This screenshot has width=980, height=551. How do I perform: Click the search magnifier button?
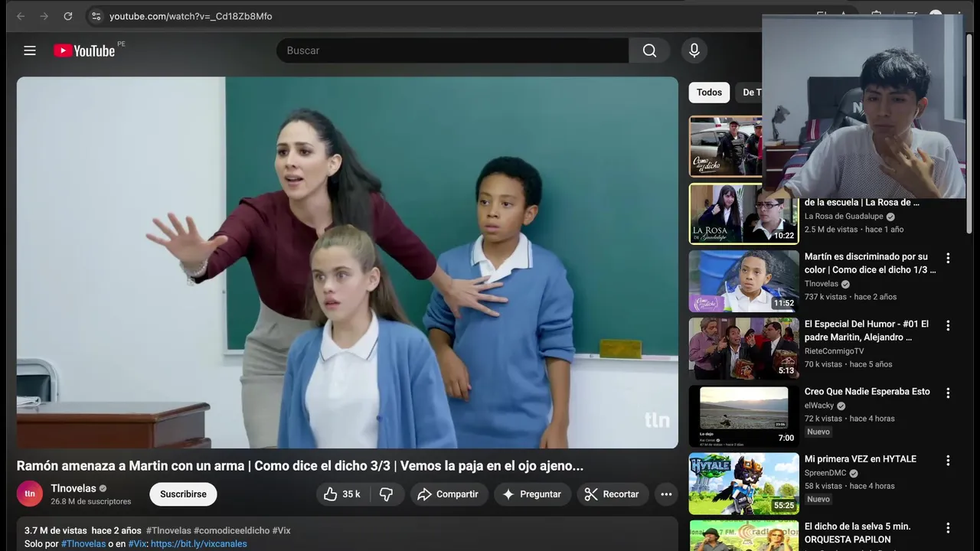pyautogui.click(x=649, y=51)
